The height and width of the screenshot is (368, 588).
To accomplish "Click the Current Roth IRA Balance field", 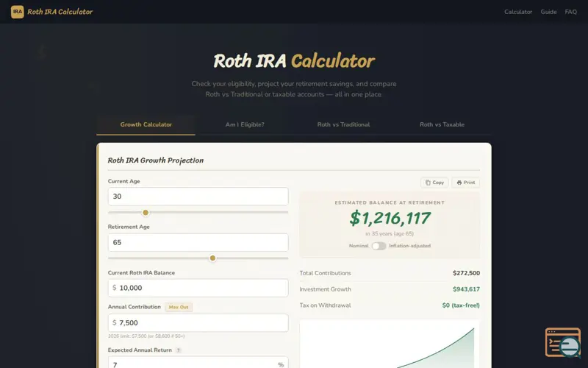I will (198, 288).
